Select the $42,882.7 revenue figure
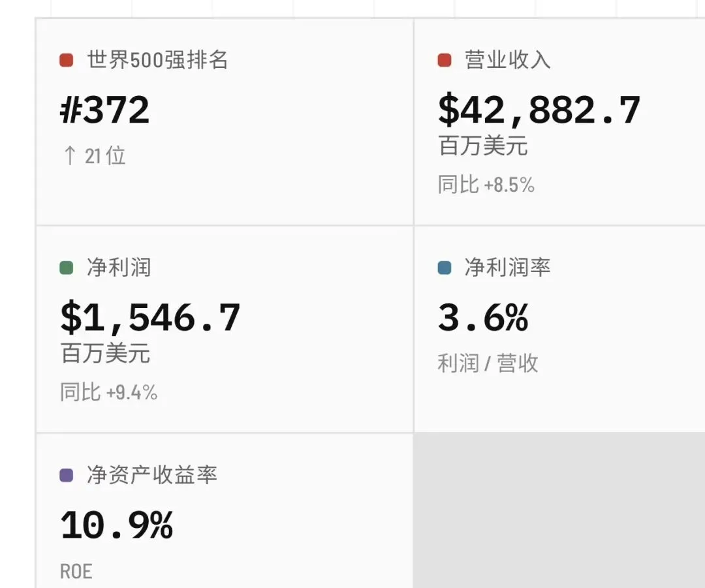This screenshot has height=588, width=705. [539, 110]
